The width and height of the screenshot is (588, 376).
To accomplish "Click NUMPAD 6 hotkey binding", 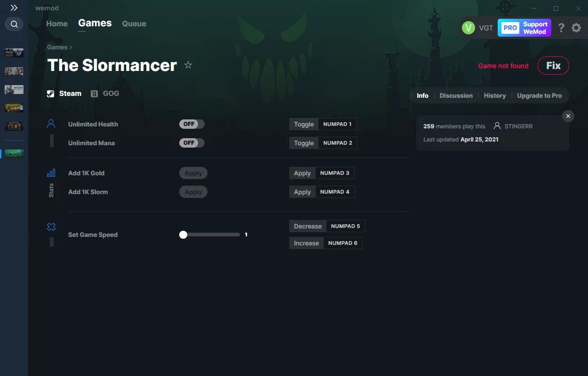I will click(x=343, y=243).
